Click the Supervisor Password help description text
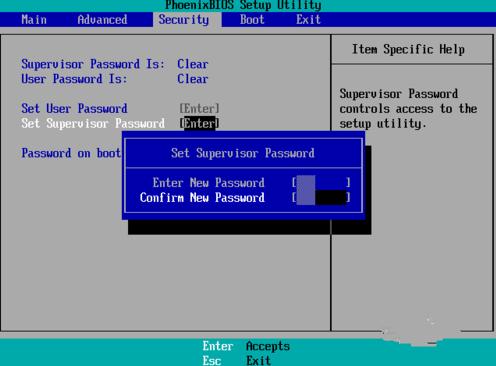 (x=408, y=109)
